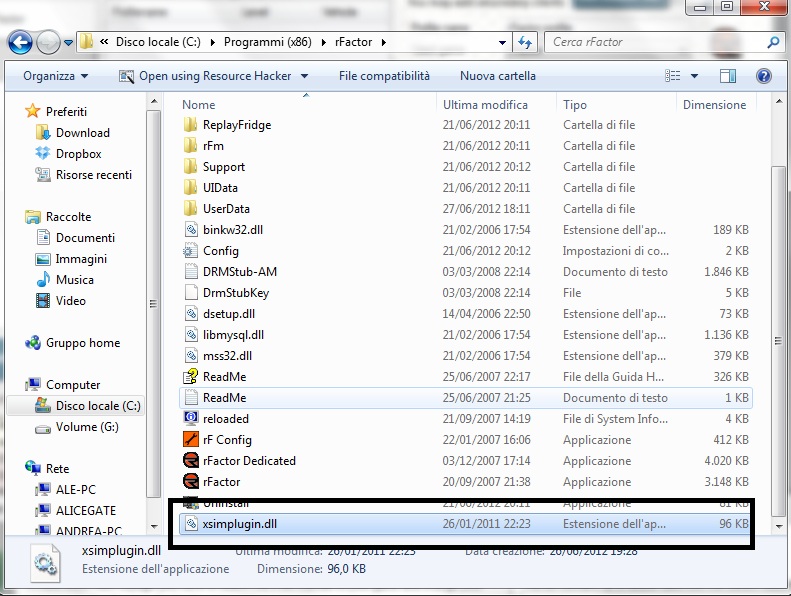Open Immagini library
The width and height of the screenshot is (791, 596).
pos(81,259)
